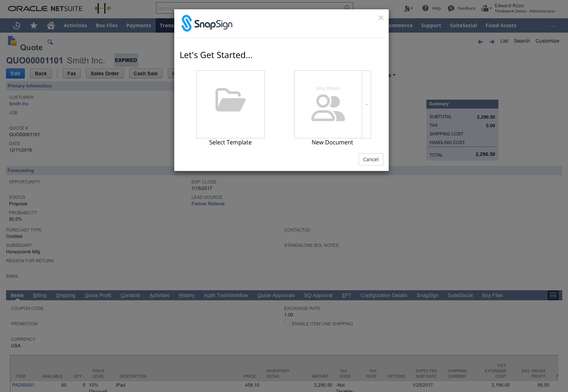Click the Select Template folder icon
This screenshot has height=392, width=568.
tap(230, 100)
